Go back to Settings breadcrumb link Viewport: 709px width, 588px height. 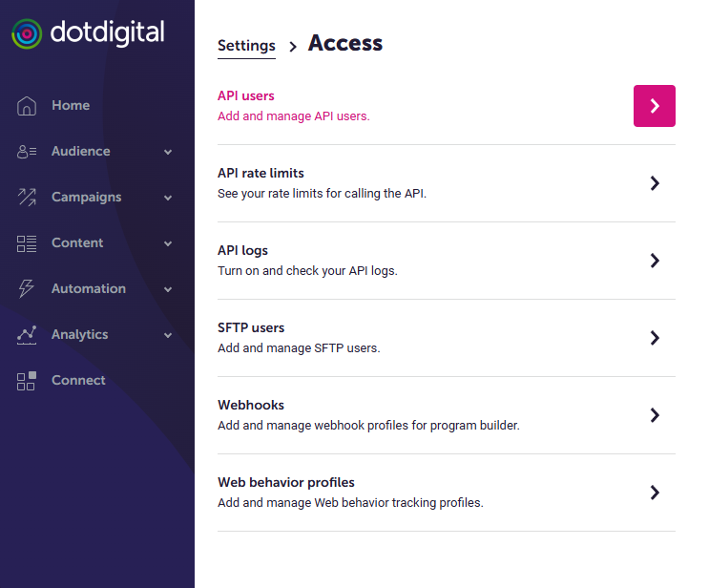tap(246, 46)
